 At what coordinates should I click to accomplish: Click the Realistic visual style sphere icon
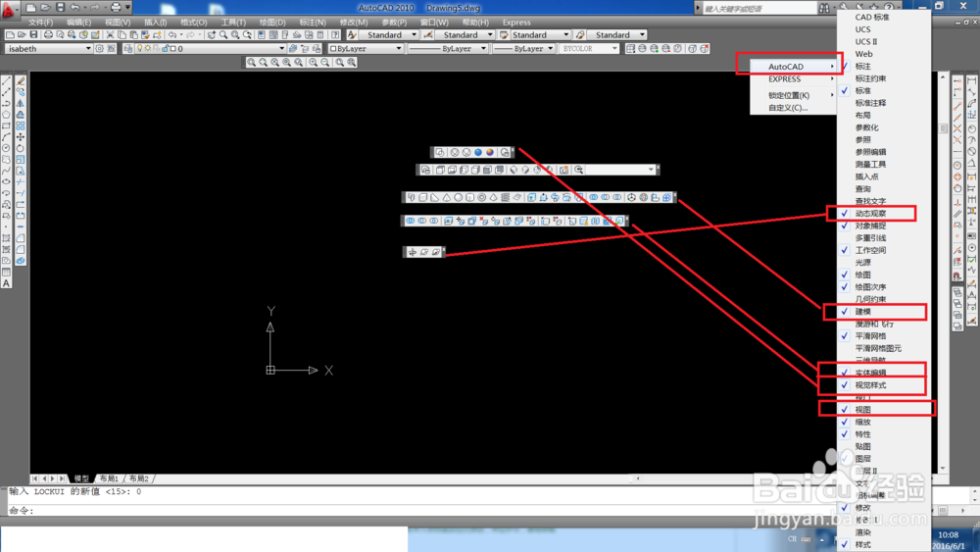(x=478, y=152)
